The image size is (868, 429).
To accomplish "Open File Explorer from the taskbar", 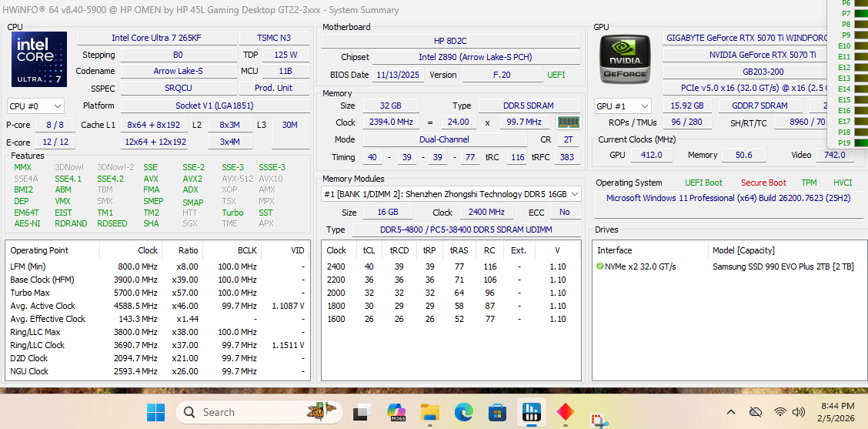I will [x=429, y=412].
